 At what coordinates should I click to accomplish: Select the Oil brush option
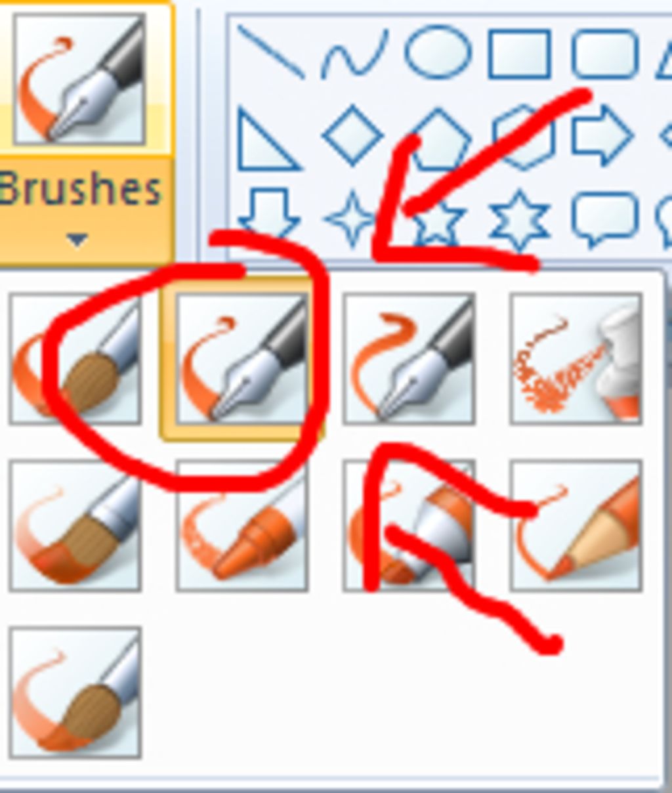[x=75, y=525]
